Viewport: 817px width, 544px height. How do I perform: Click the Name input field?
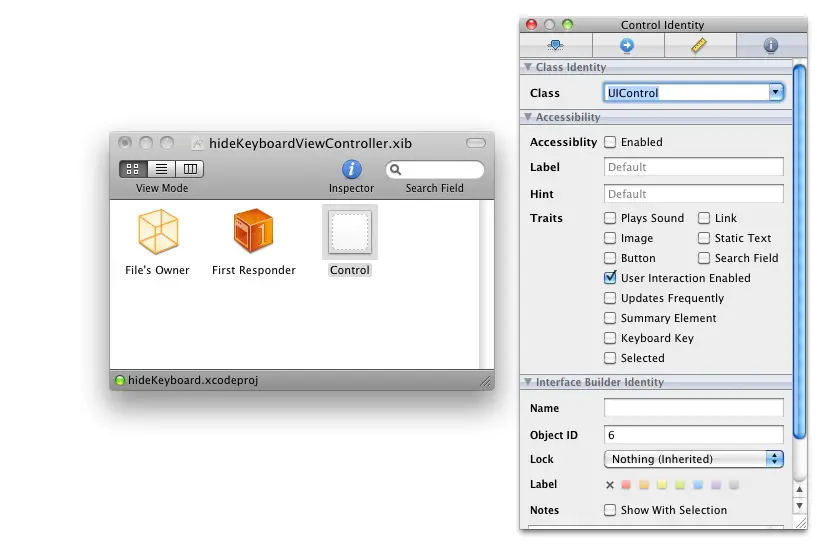coord(693,408)
